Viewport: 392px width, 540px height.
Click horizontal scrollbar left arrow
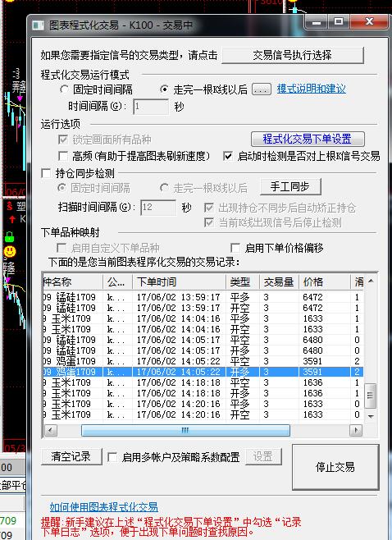coord(52,430)
